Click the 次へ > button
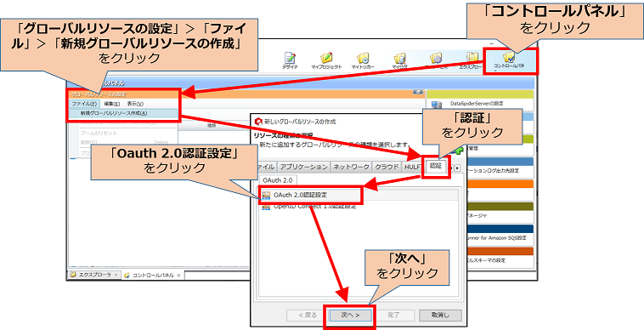The width and height of the screenshot is (644, 330). click(350, 316)
